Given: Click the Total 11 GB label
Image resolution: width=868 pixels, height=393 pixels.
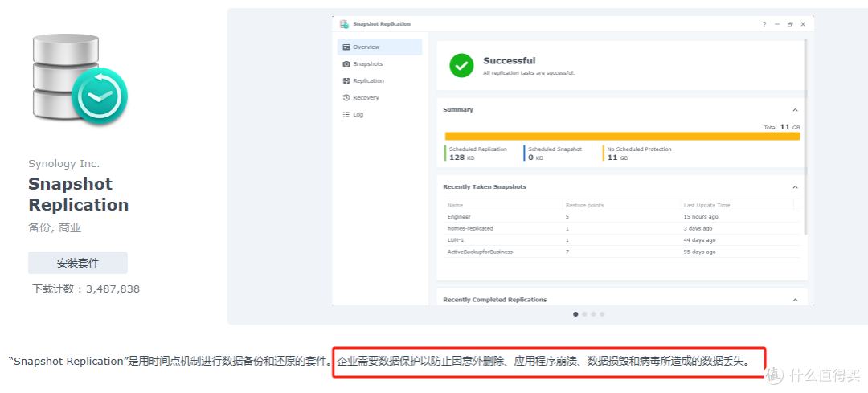Looking at the screenshot, I should click(x=782, y=127).
